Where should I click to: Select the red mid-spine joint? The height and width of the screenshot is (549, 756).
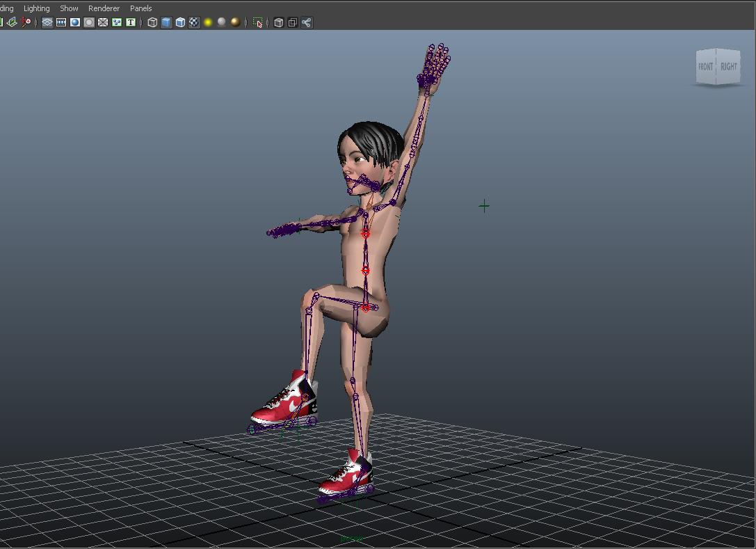(x=365, y=271)
